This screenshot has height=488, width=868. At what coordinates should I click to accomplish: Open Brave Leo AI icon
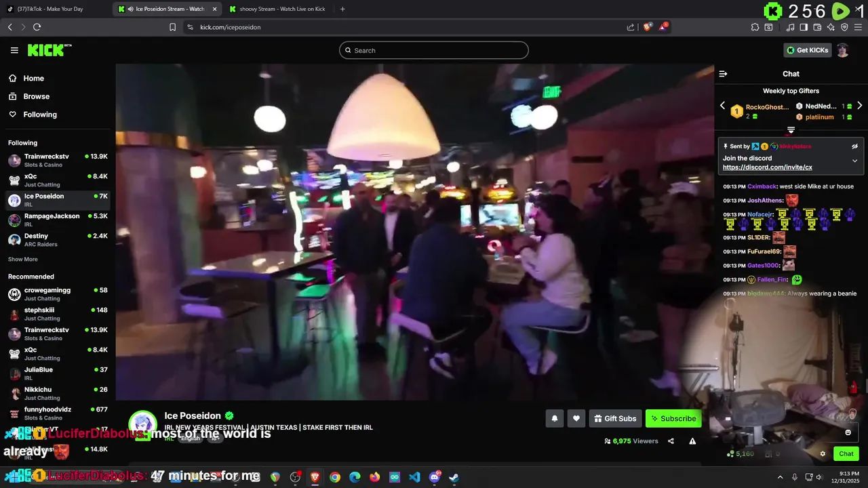[831, 27]
